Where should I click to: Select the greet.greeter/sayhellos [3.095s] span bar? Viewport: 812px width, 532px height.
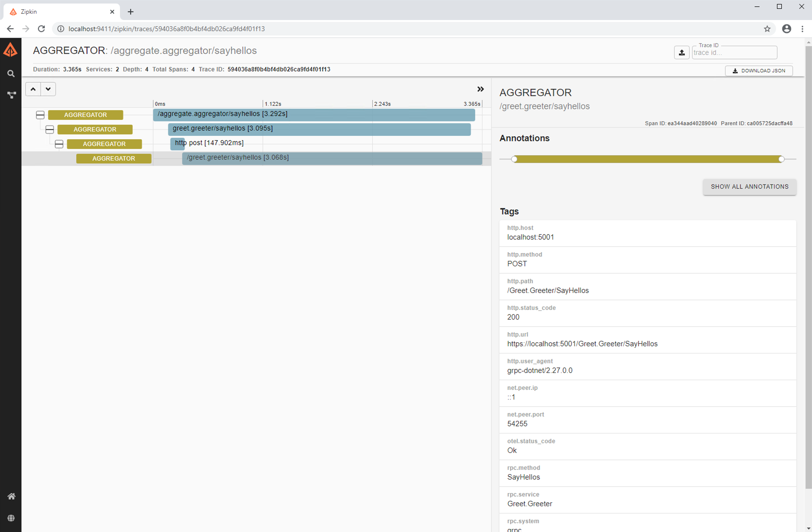coord(319,129)
